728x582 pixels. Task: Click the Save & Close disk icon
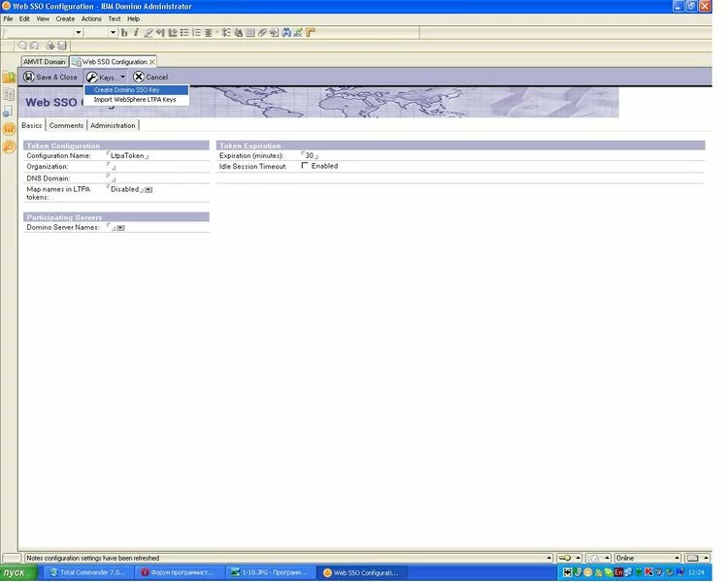pyautogui.click(x=29, y=77)
